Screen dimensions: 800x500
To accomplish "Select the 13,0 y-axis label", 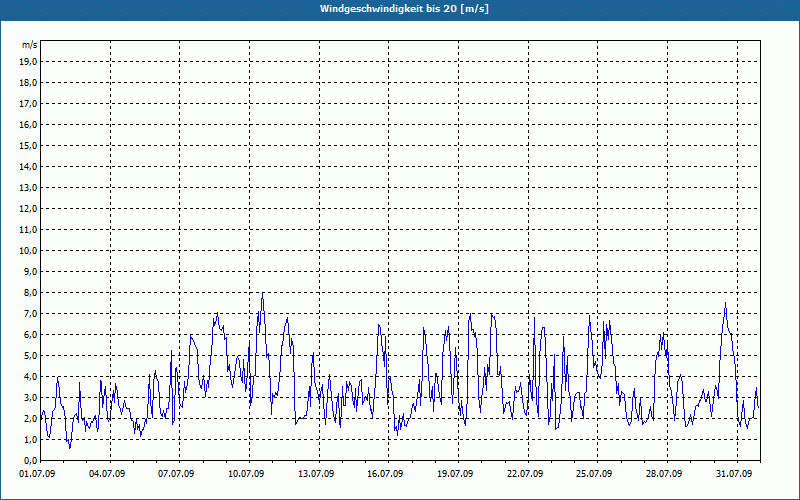I will pos(28,187).
